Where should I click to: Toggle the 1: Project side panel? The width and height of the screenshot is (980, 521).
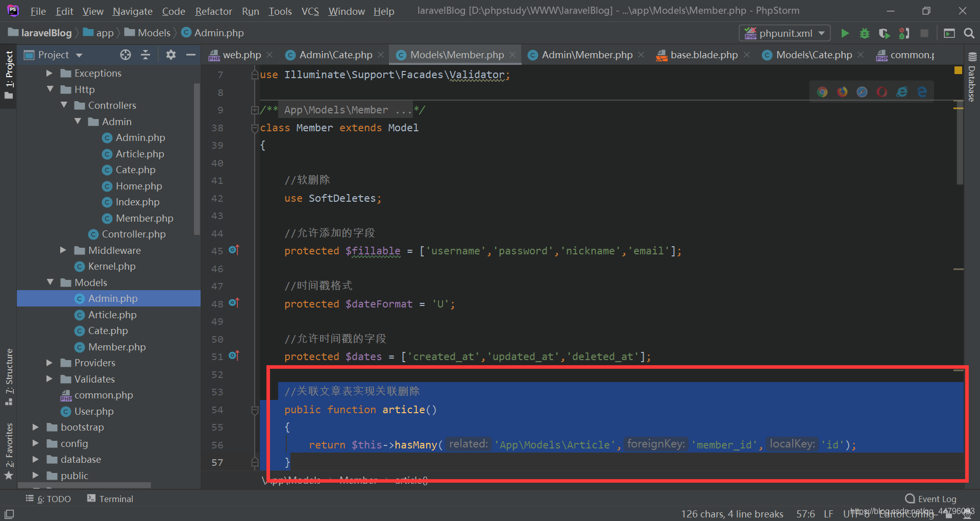pyautogui.click(x=9, y=75)
